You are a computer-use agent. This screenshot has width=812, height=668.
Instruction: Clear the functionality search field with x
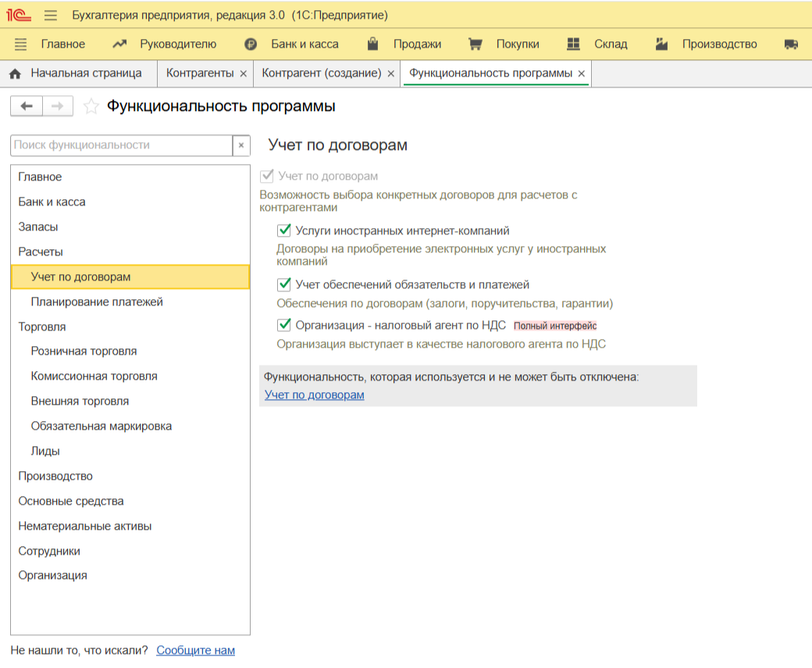pyautogui.click(x=241, y=145)
